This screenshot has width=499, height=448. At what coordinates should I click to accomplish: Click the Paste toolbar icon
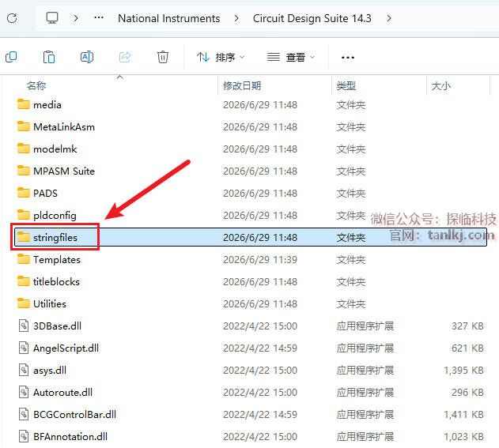coord(49,57)
